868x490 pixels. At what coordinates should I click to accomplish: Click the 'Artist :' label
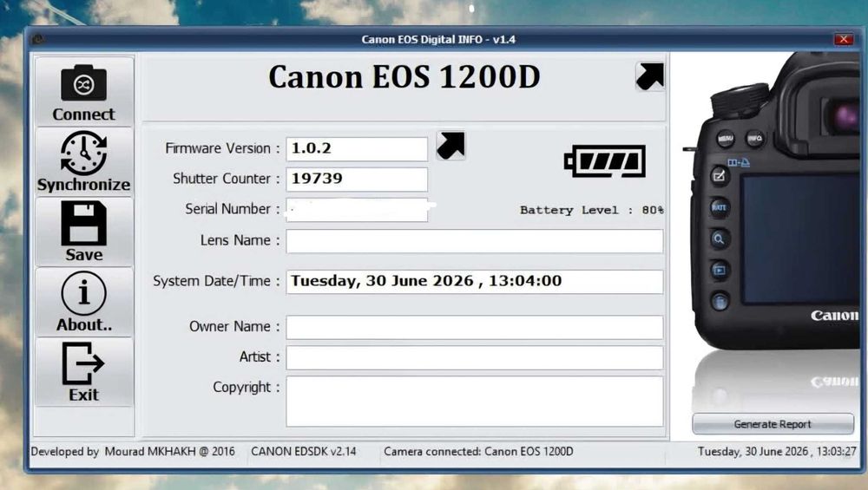click(259, 357)
